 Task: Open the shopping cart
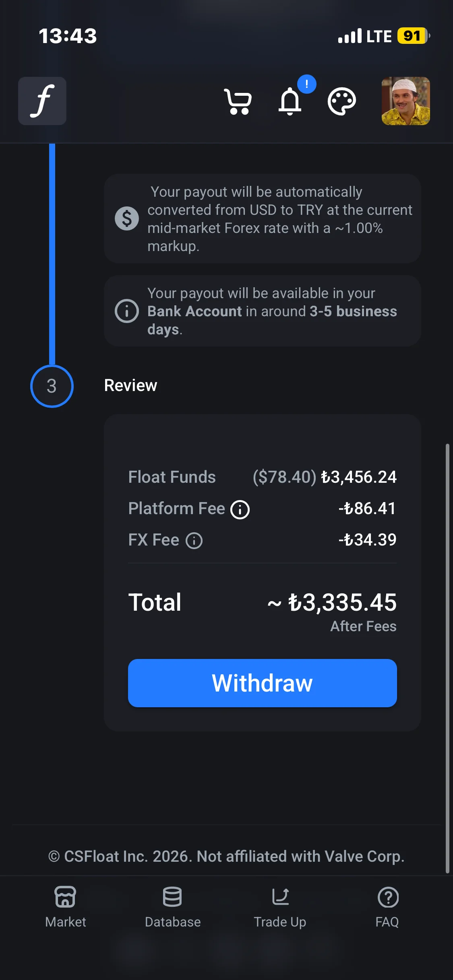(x=238, y=101)
